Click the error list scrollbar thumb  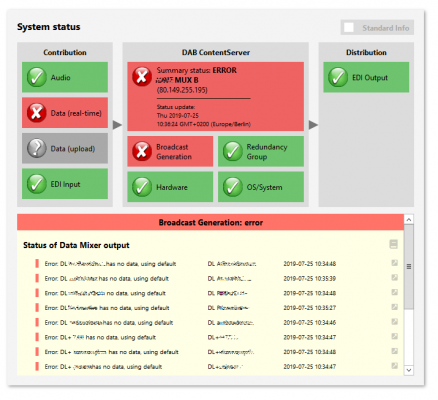(x=409, y=267)
